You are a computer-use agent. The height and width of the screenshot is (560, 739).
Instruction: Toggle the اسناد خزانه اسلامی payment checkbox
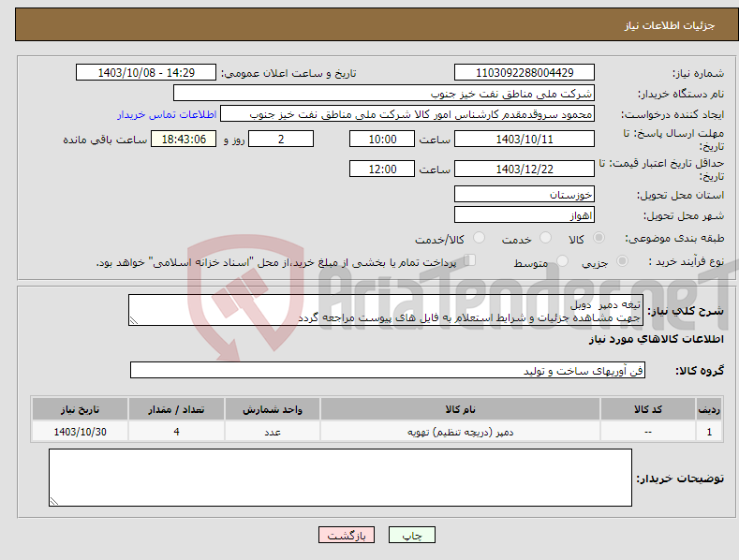(x=469, y=260)
